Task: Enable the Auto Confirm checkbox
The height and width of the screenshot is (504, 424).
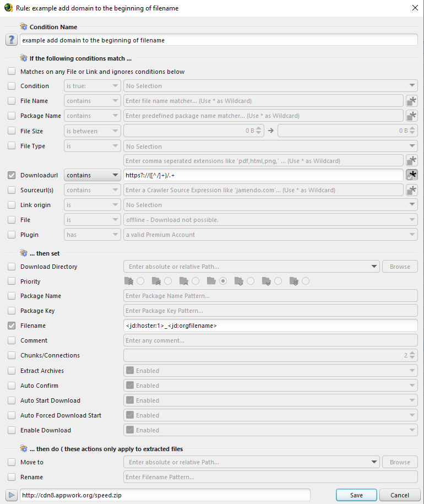Action: pyautogui.click(x=12, y=386)
